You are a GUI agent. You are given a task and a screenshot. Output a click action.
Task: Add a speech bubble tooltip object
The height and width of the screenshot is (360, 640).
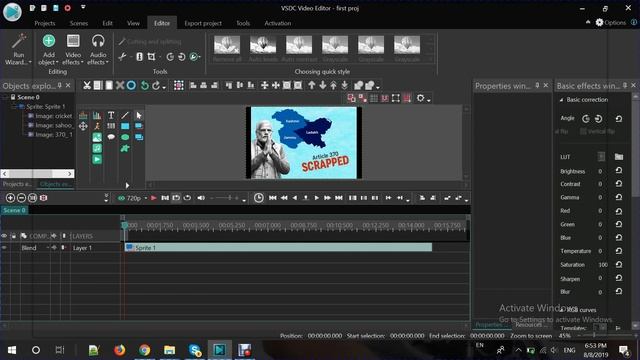click(111, 137)
